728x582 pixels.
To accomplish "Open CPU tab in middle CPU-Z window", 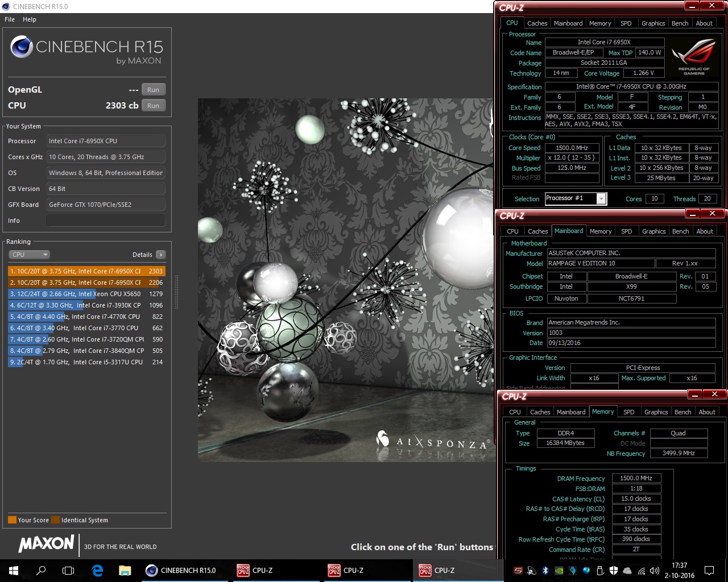I will coord(512,231).
